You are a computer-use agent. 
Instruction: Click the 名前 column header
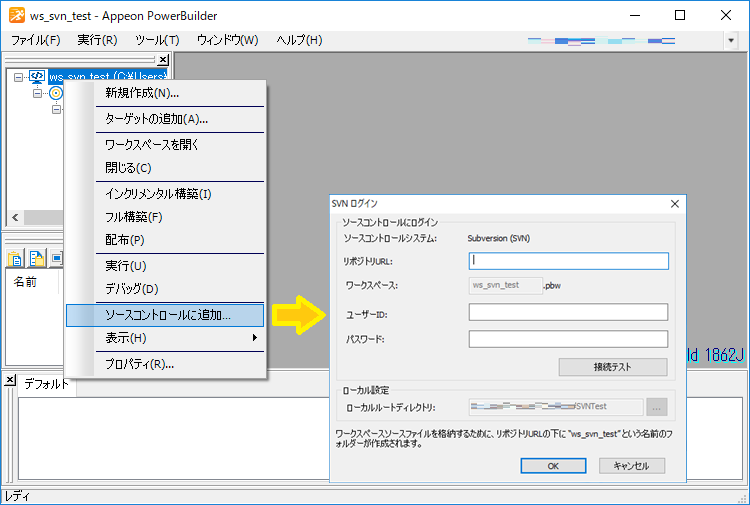[x=25, y=282]
